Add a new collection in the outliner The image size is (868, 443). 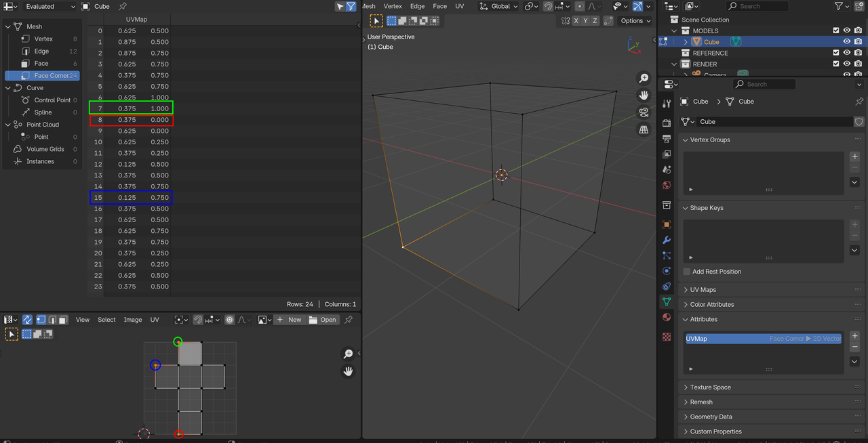point(859,6)
